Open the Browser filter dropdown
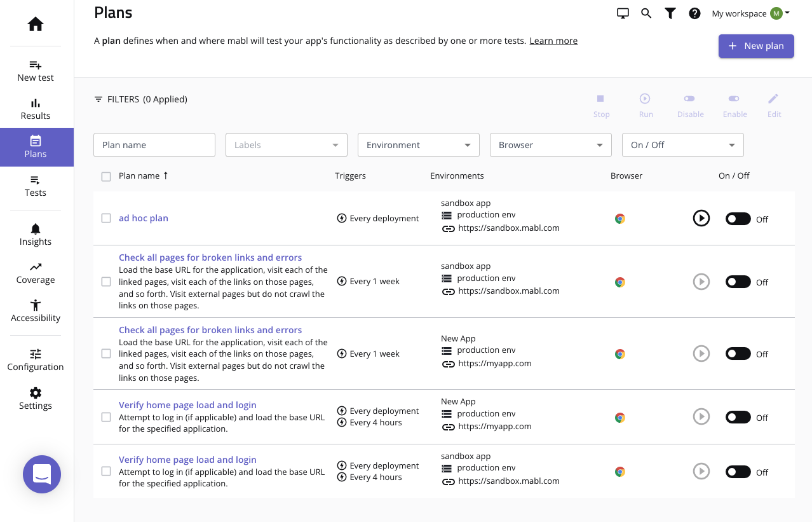Image resolution: width=812 pixels, height=522 pixels. coord(550,145)
